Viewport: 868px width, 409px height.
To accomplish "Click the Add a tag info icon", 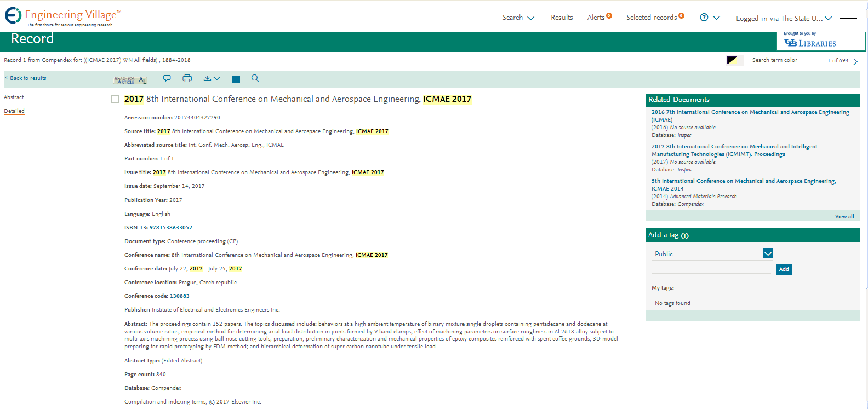I will [685, 236].
